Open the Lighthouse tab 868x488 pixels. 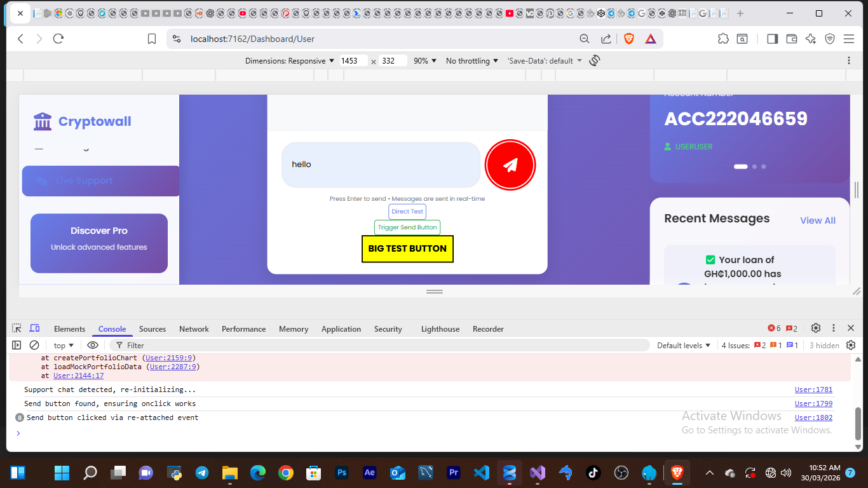(x=440, y=329)
